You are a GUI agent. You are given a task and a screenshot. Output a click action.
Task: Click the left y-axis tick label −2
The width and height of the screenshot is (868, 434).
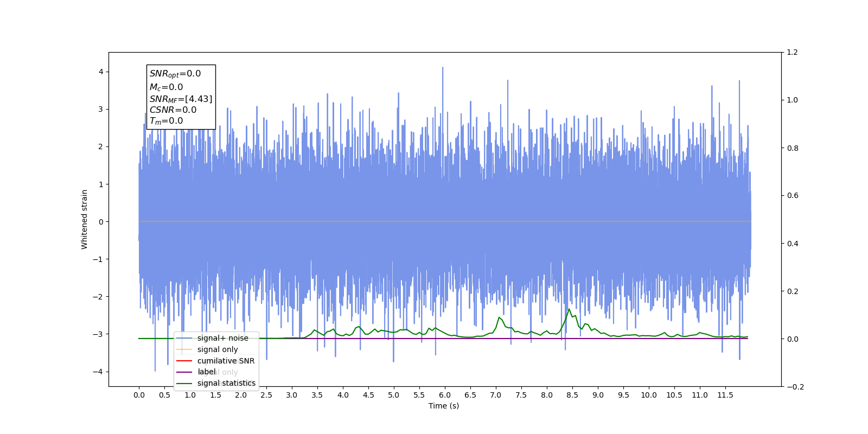[x=98, y=297]
